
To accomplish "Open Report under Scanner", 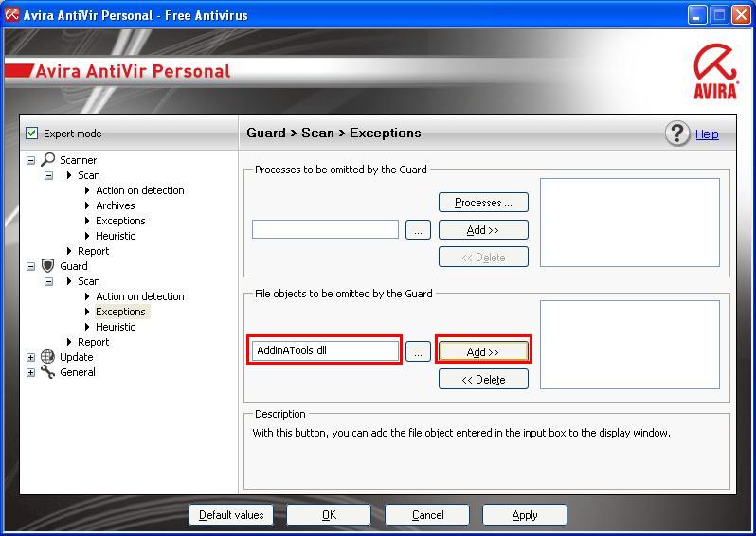I will (x=93, y=251).
